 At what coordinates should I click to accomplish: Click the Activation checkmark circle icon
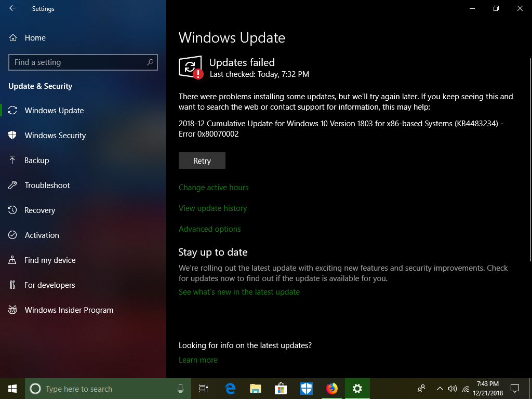pos(12,235)
